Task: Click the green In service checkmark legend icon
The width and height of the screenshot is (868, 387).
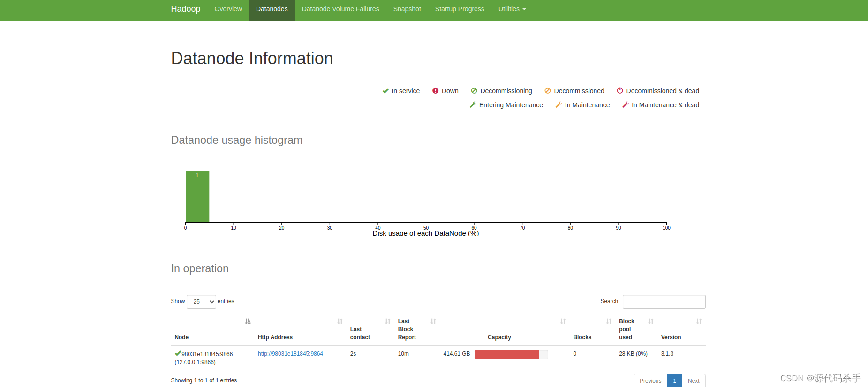Action: pyautogui.click(x=385, y=91)
